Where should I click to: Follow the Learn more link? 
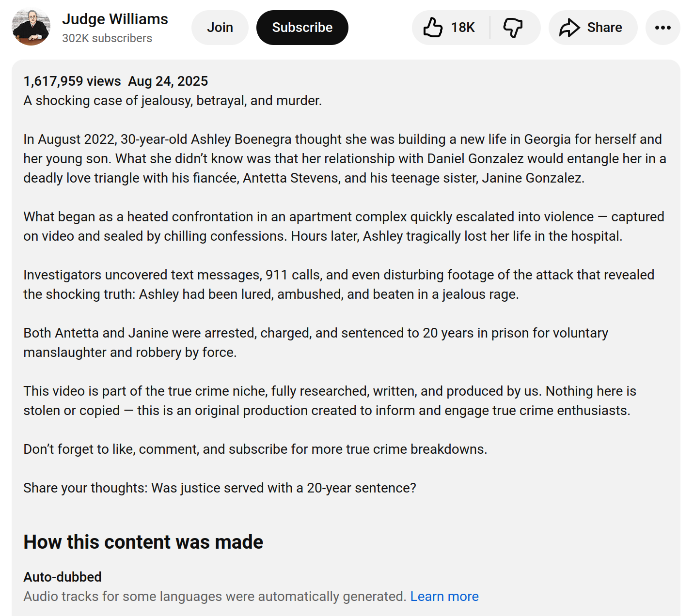click(x=444, y=596)
